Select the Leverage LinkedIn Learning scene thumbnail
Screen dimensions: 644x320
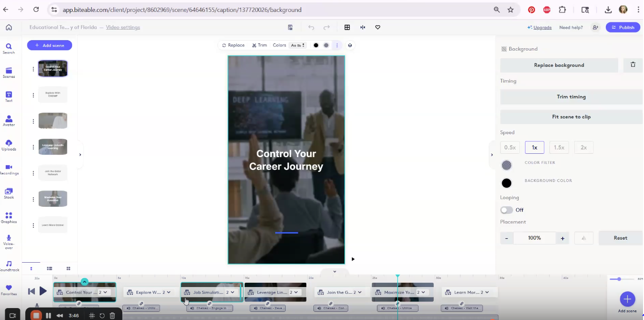(53, 147)
